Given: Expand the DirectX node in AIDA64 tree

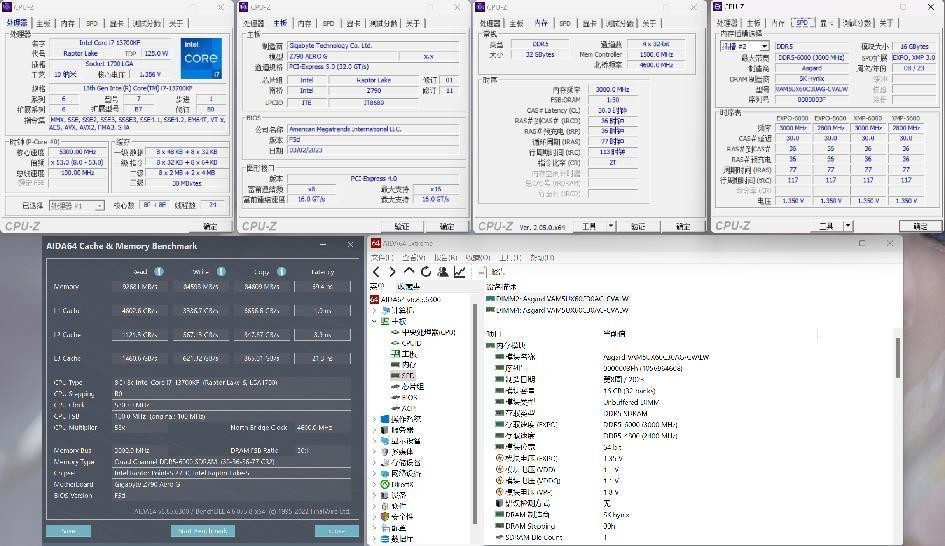Looking at the screenshot, I should pos(375,484).
